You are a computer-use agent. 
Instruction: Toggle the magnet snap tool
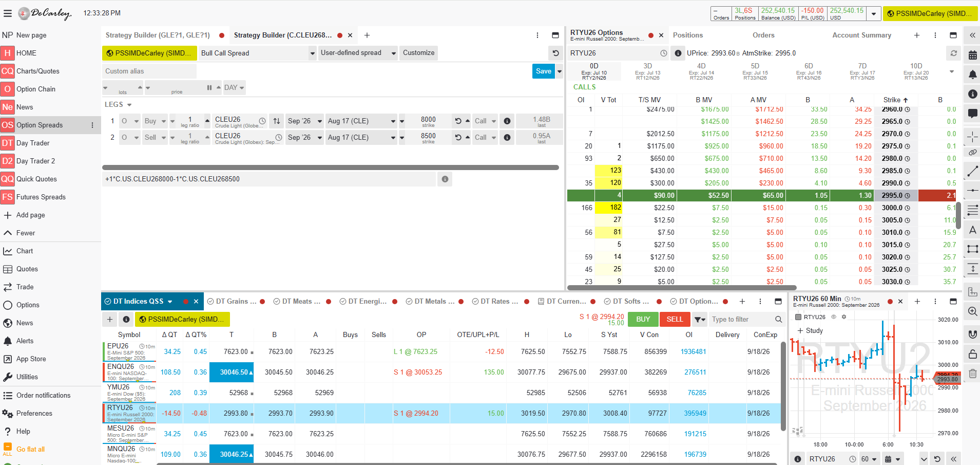point(972,334)
